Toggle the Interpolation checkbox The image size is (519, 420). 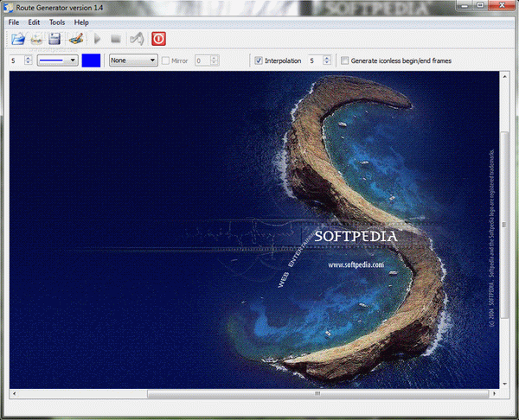coord(259,61)
